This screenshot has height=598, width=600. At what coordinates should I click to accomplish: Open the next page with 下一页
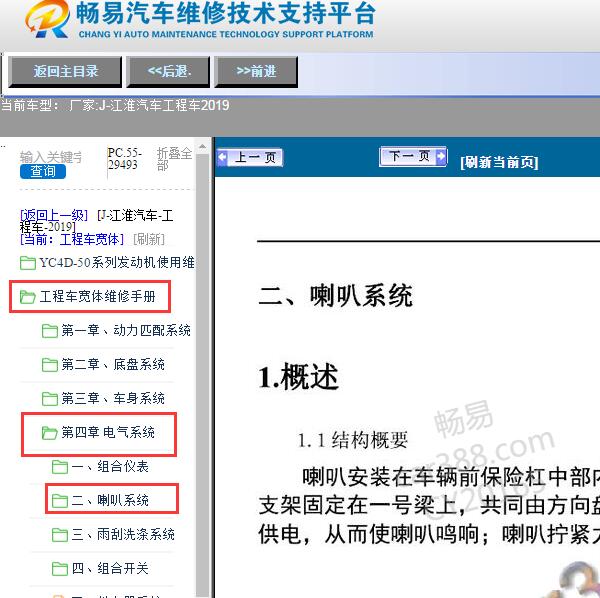click(x=413, y=156)
